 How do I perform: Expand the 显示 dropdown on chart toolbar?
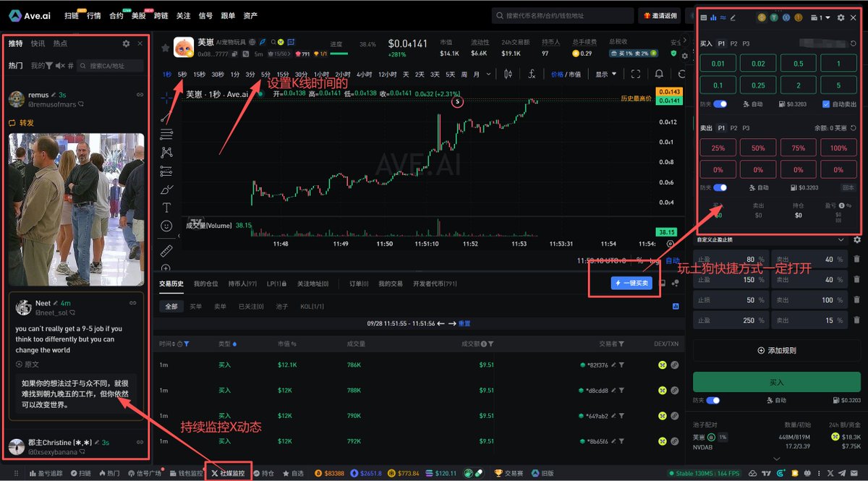pyautogui.click(x=605, y=74)
